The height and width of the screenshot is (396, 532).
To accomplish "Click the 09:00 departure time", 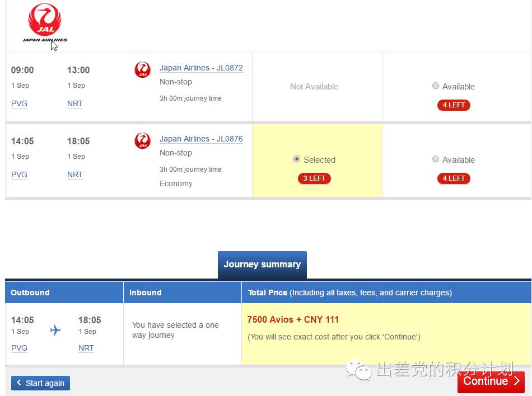I will 22,70.
